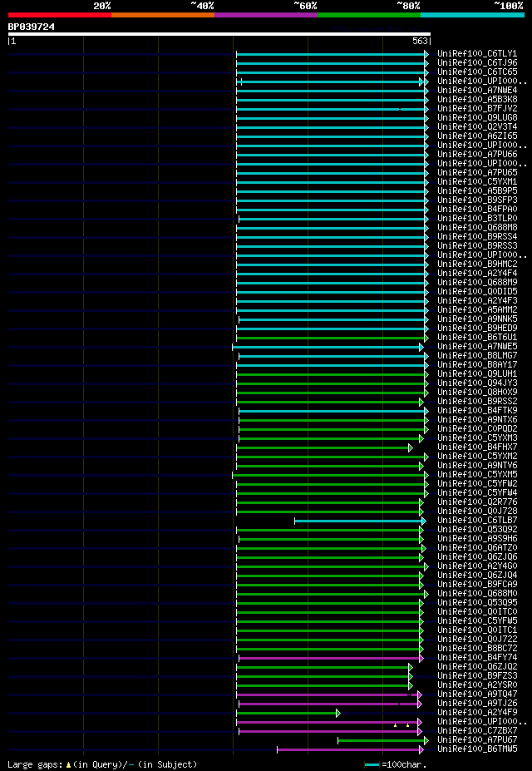Open hit UniRef100_B4FHX7
Image resolution: width=532 pixels, height=771 pixels.
(477, 447)
